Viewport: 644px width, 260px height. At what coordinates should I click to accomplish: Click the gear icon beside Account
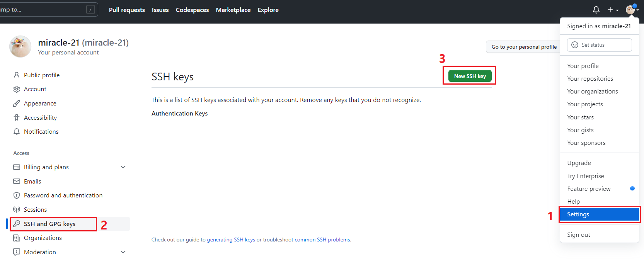click(x=17, y=89)
